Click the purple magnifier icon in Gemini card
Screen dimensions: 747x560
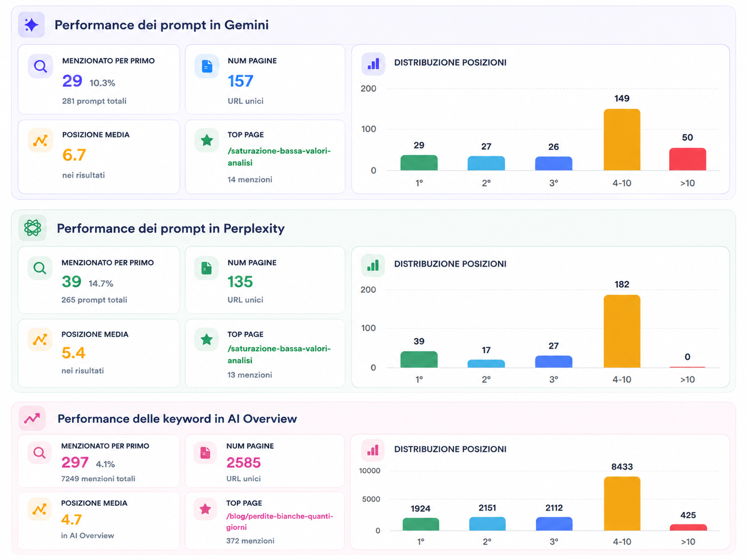click(x=40, y=66)
